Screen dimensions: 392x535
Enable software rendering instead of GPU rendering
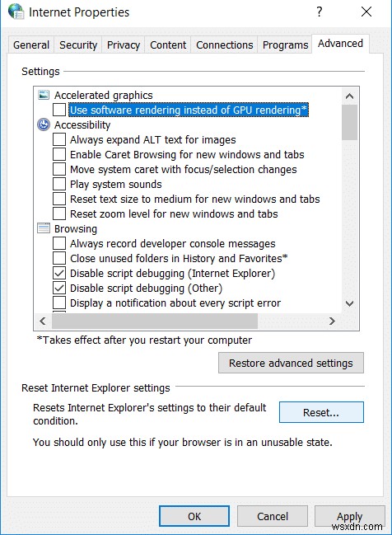tap(59, 110)
